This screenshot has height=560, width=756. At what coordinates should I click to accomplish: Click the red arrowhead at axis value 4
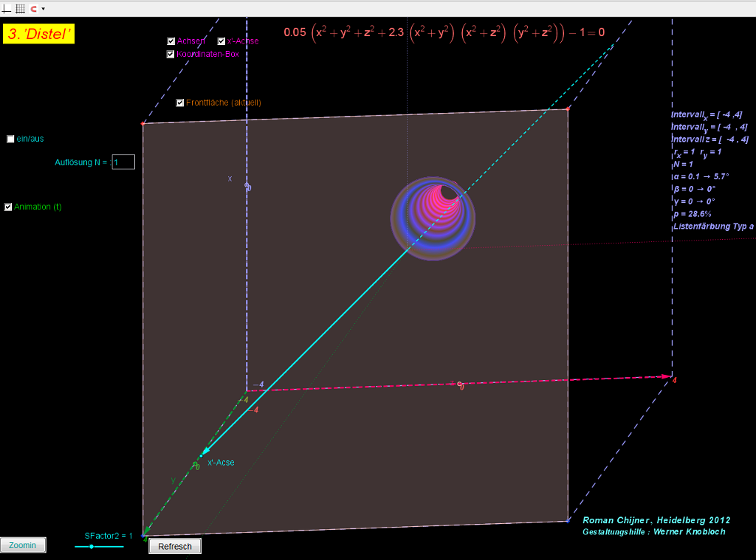[667, 377]
